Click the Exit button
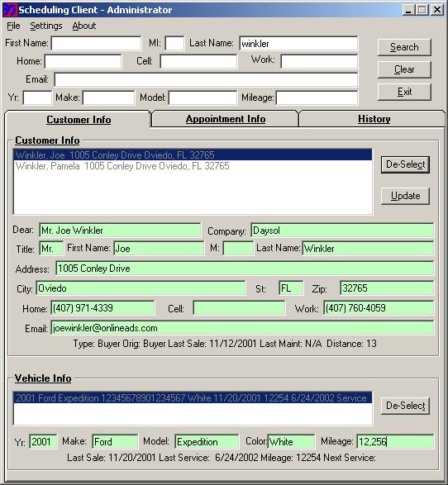The height and width of the screenshot is (485, 448). [404, 92]
